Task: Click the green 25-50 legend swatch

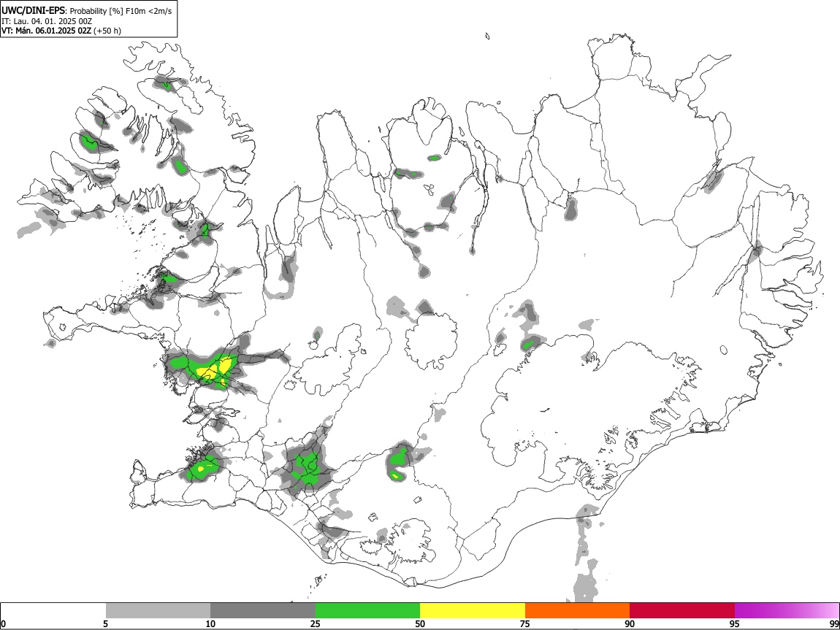Action: click(x=367, y=610)
